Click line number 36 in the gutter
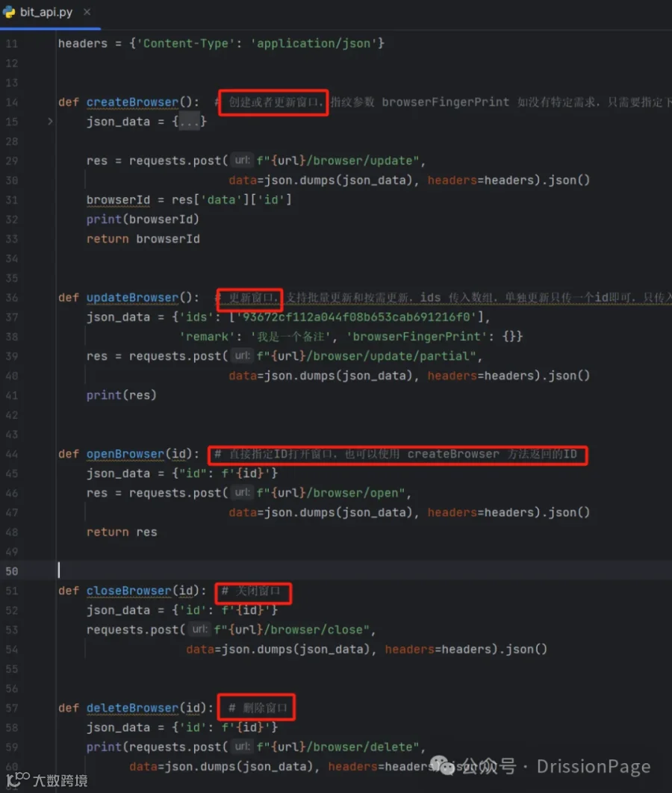The image size is (672, 793). click(x=12, y=297)
